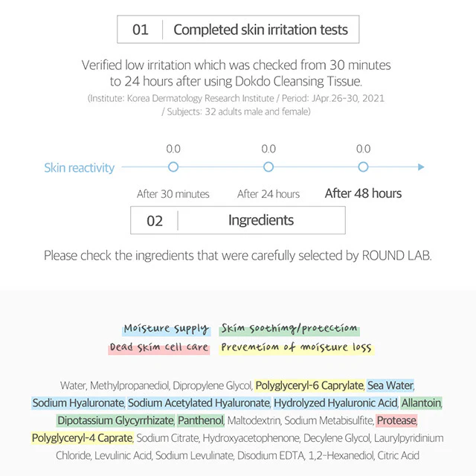The width and height of the screenshot is (476, 476).
Task: Click the green 'Panthenol' ingredient
Action: [x=200, y=421]
